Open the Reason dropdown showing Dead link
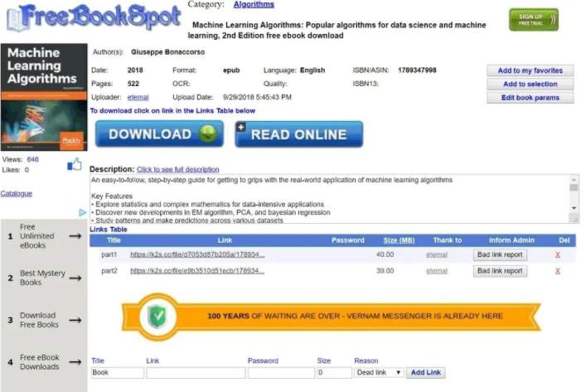Viewport: 586px width, 392px height. click(379, 373)
